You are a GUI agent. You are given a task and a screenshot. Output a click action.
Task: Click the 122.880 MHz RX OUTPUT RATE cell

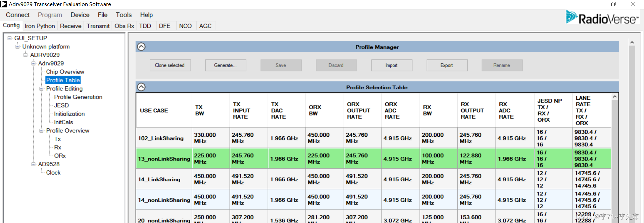click(x=477, y=159)
